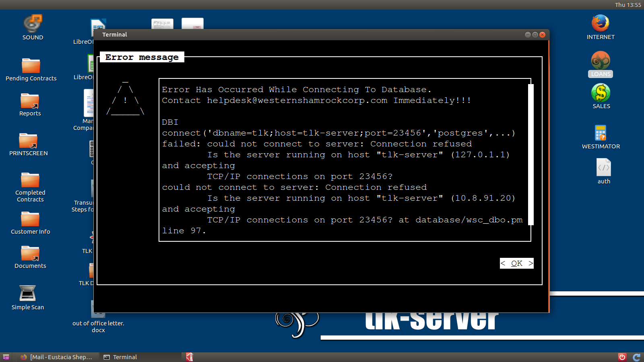644x362 pixels.
Task: Open the out of office letter.docx file
Action: 98,318
